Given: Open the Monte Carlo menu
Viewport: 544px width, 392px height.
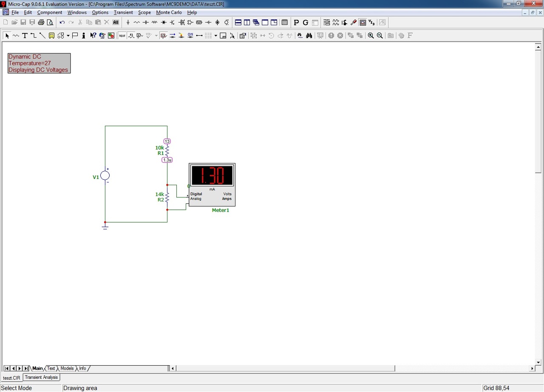Looking at the screenshot, I should [x=169, y=12].
